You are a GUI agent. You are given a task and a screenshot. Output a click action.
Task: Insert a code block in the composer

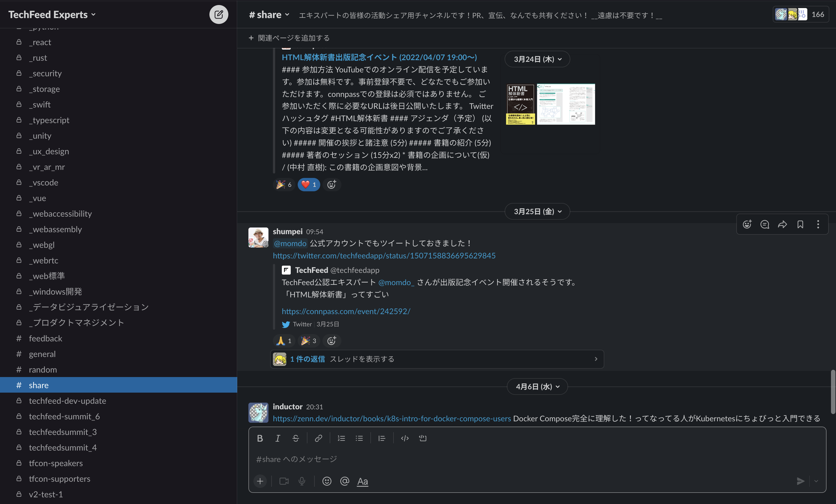pyautogui.click(x=422, y=438)
